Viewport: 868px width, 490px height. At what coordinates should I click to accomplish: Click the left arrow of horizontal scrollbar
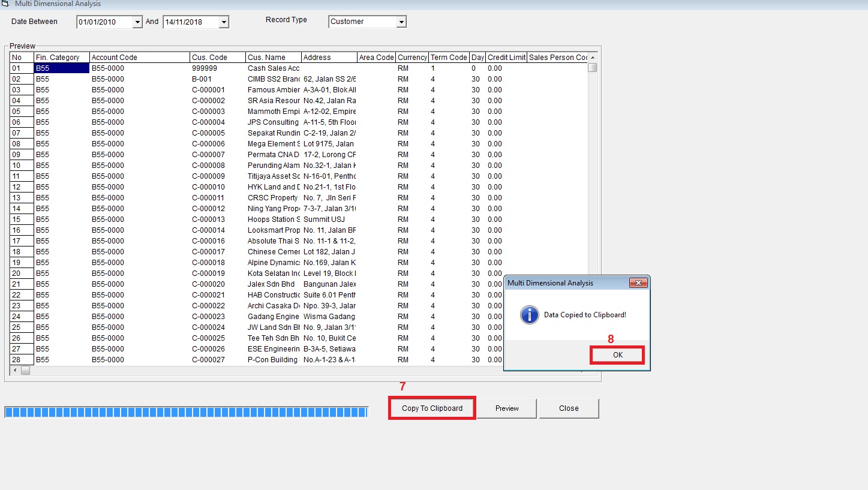click(15, 371)
